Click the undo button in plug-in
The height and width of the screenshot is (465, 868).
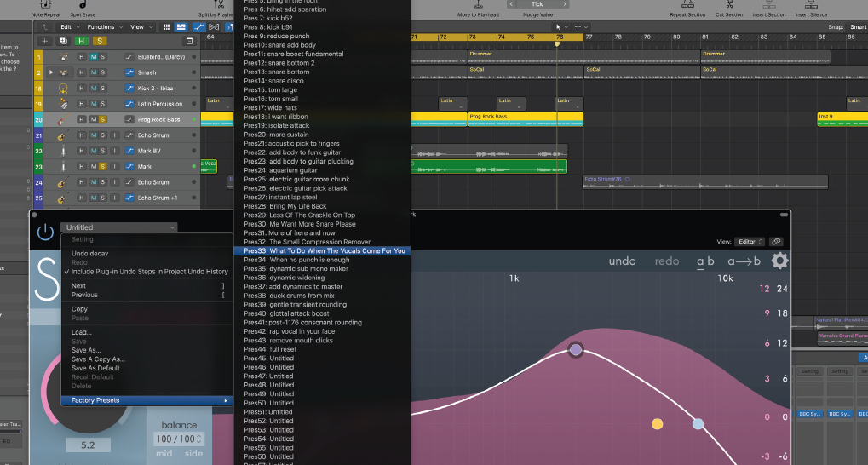[622, 261]
